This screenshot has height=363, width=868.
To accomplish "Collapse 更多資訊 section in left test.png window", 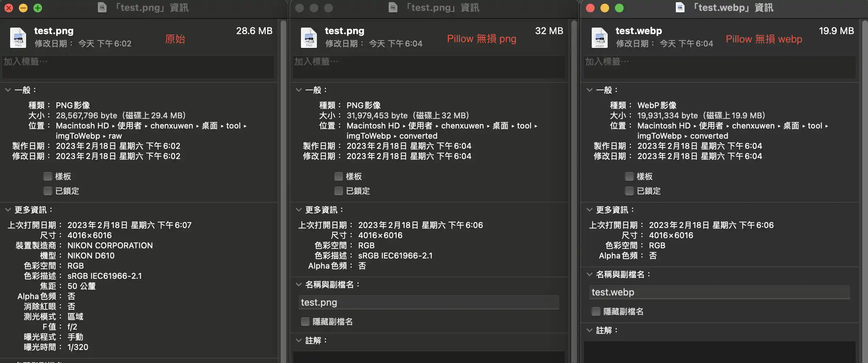I will pos(8,210).
